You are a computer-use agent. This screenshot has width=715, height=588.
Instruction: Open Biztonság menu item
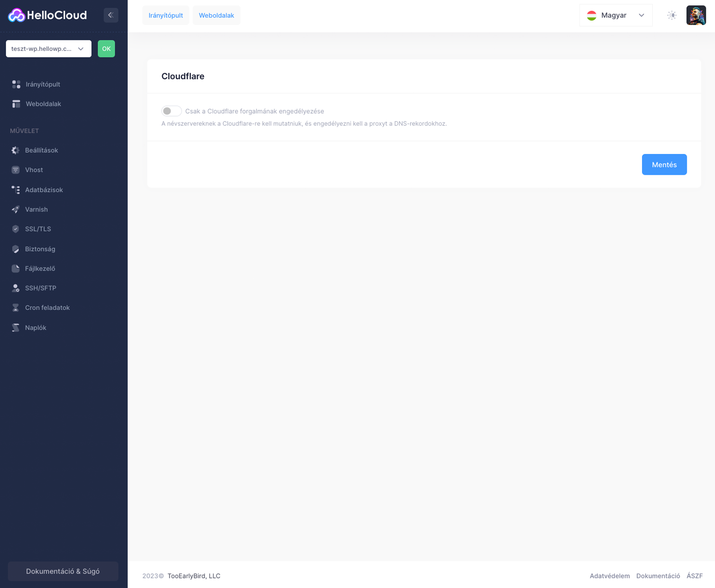[40, 249]
